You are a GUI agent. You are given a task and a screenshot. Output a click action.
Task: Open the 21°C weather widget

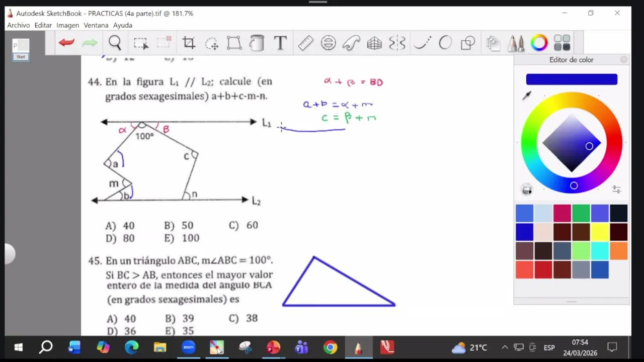[x=469, y=347]
